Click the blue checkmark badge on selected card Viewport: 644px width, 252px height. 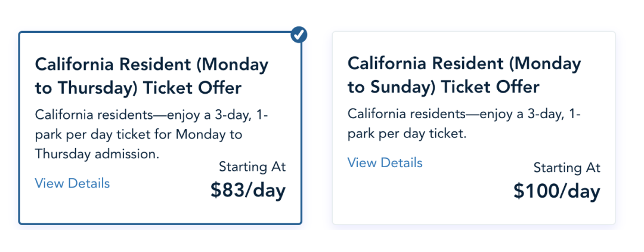point(299,35)
